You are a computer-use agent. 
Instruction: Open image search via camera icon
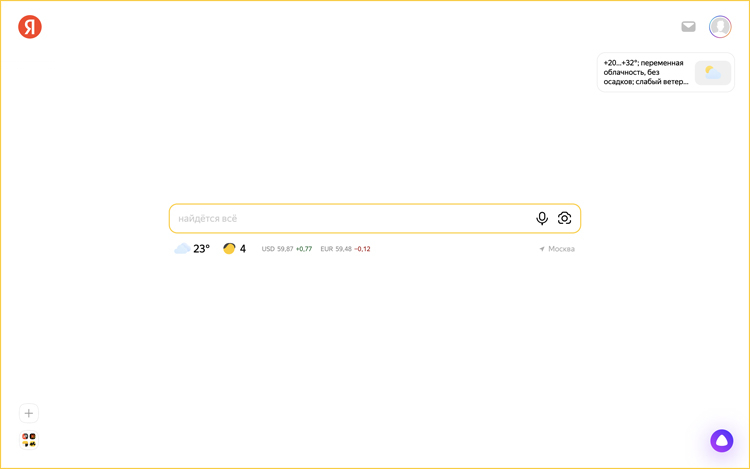(564, 218)
